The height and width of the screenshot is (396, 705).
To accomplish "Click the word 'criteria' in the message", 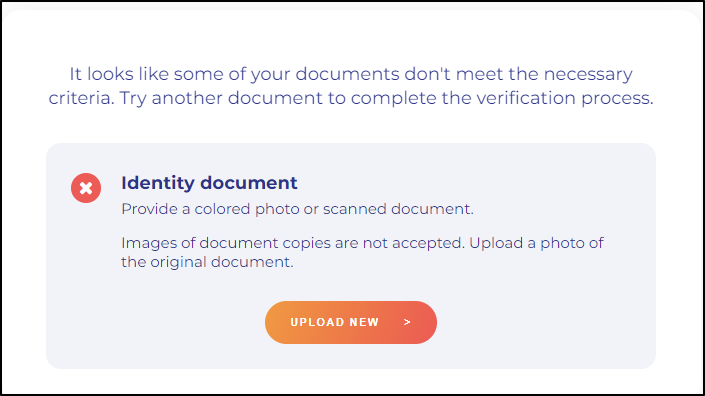I will coord(81,98).
